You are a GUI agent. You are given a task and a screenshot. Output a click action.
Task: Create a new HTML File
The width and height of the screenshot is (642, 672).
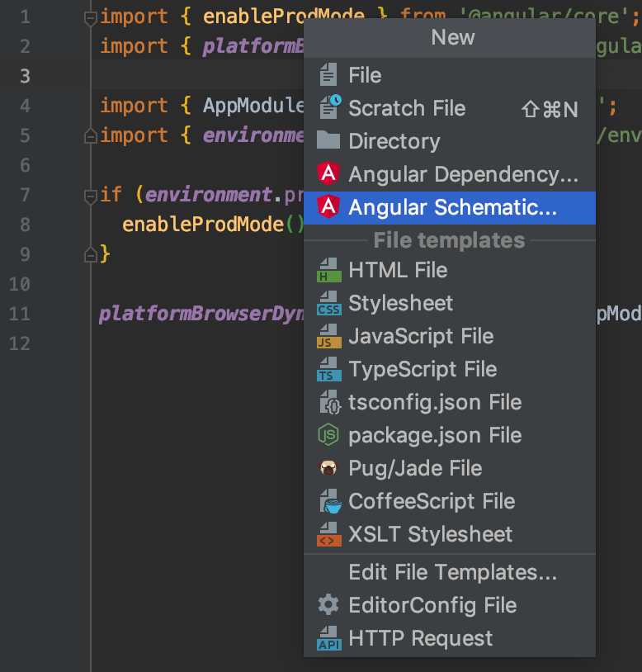point(449,270)
